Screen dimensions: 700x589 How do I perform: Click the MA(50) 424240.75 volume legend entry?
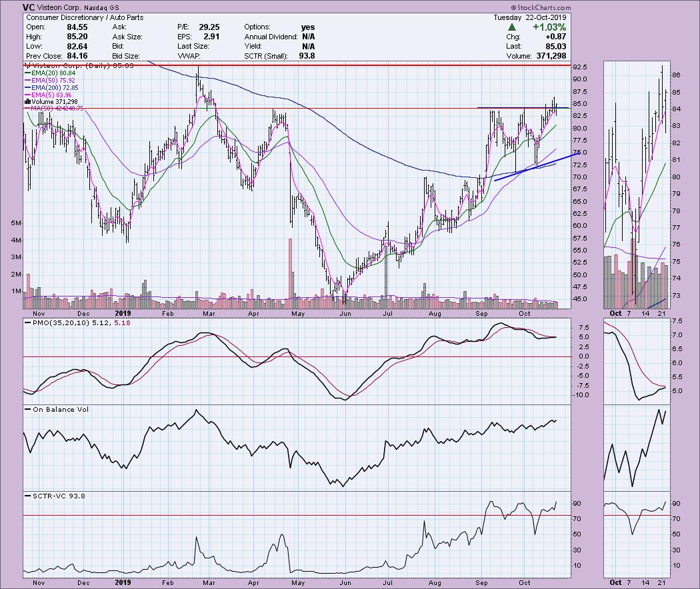[x=55, y=109]
